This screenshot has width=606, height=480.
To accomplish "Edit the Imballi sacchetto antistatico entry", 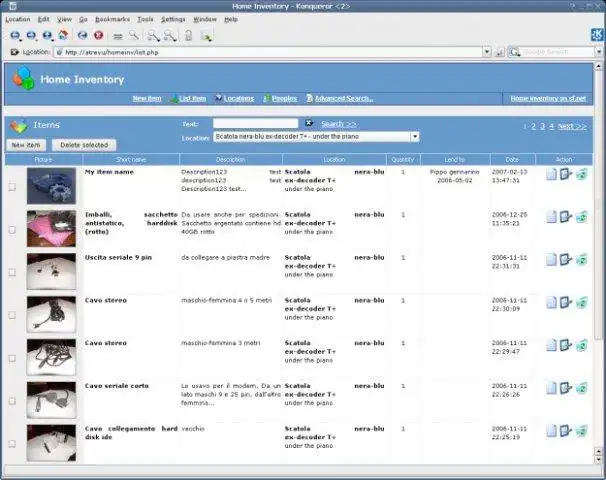I will click(566, 217).
